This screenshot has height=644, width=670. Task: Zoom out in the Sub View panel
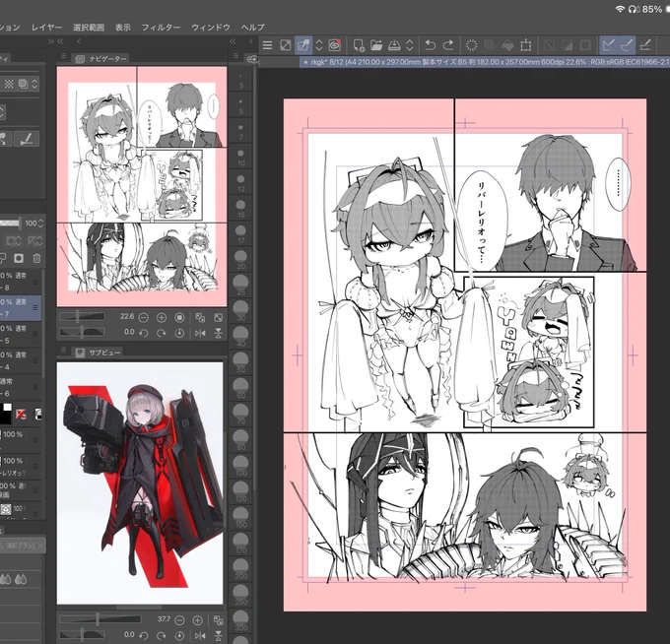pyautogui.click(x=179, y=619)
